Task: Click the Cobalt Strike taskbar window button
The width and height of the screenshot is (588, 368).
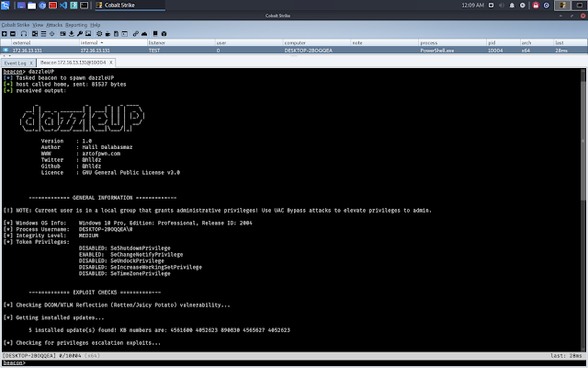Action: 130,6
